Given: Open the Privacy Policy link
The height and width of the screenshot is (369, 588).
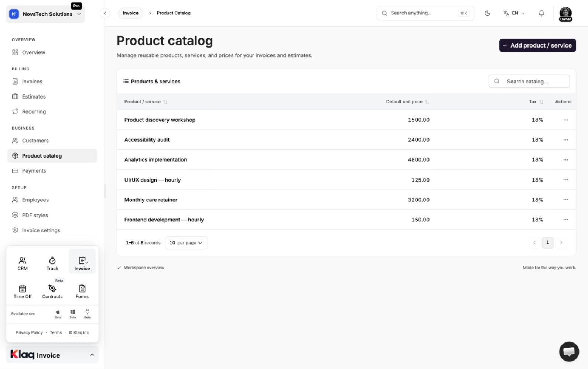Looking at the screenshot, I should click(29, 333).
